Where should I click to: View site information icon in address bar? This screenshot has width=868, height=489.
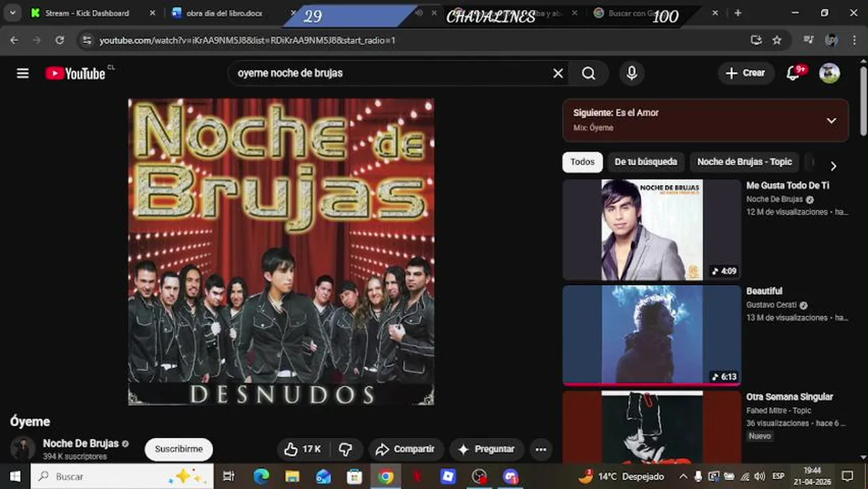coord(86,40)
